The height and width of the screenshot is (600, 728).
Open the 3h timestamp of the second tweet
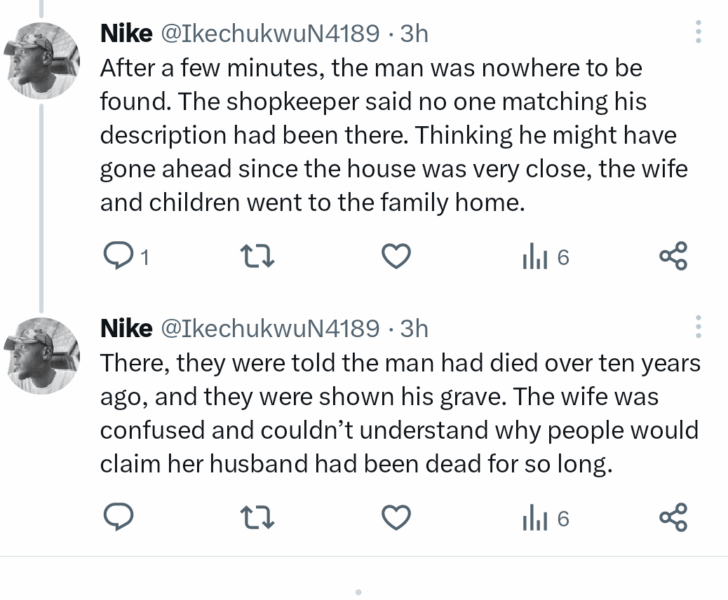pyautogui.click(x=413, y=328)
